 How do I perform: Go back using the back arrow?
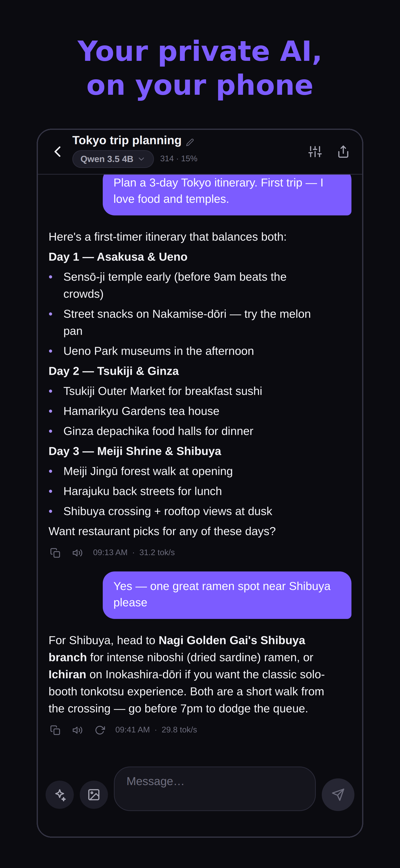point(58,152)
